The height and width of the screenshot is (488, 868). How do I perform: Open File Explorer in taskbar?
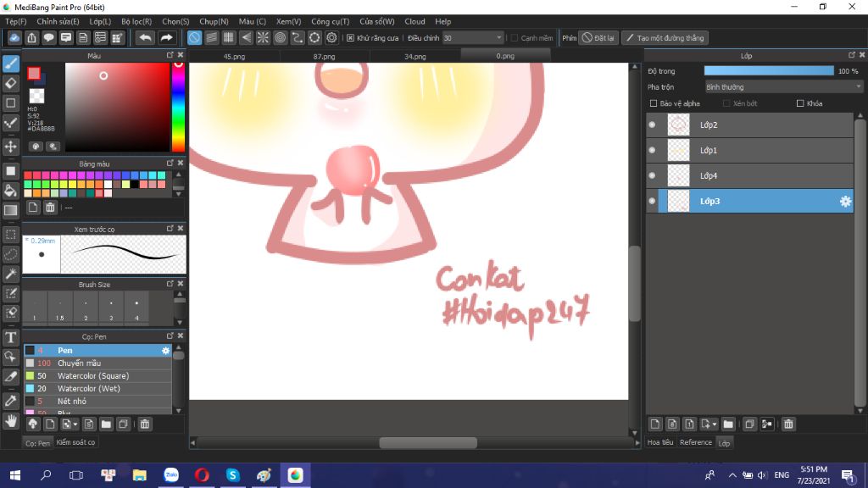140,474
